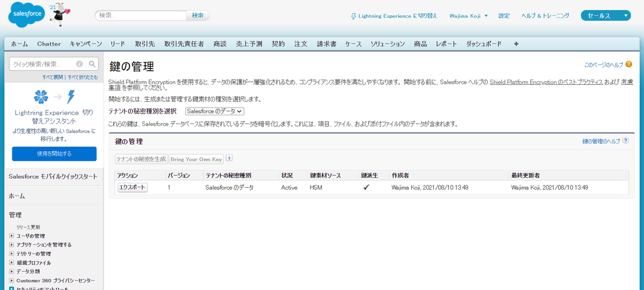Expand the ユーザの管理 tree node
Viewport: 644px width, 290px height.
click(x=11, y=236)
